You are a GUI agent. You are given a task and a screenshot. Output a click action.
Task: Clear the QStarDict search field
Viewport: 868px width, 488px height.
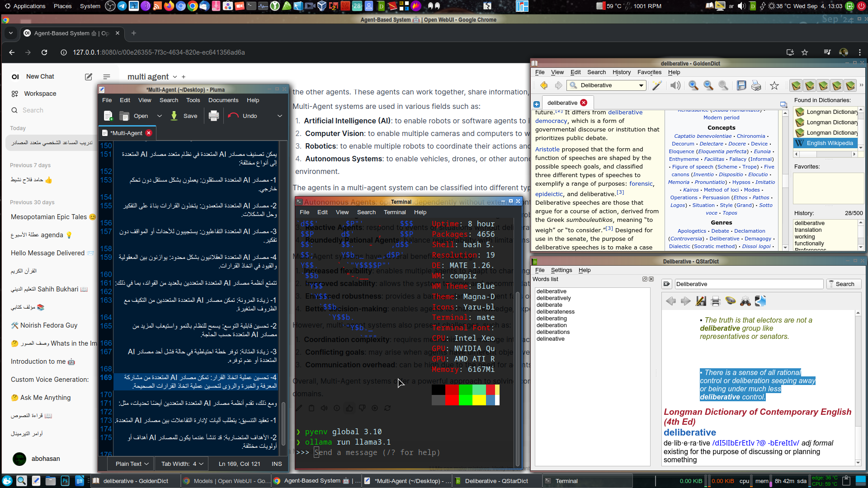click(666, 284)
